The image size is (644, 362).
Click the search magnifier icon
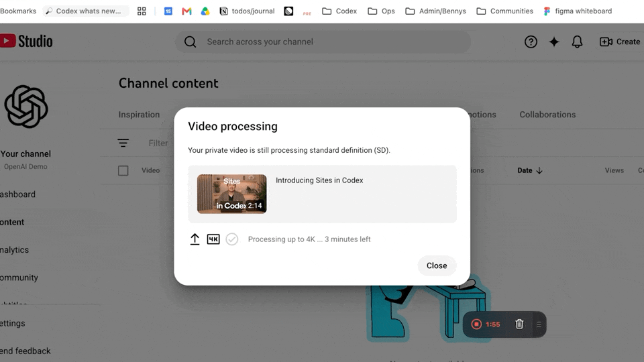tap(190, 42)
